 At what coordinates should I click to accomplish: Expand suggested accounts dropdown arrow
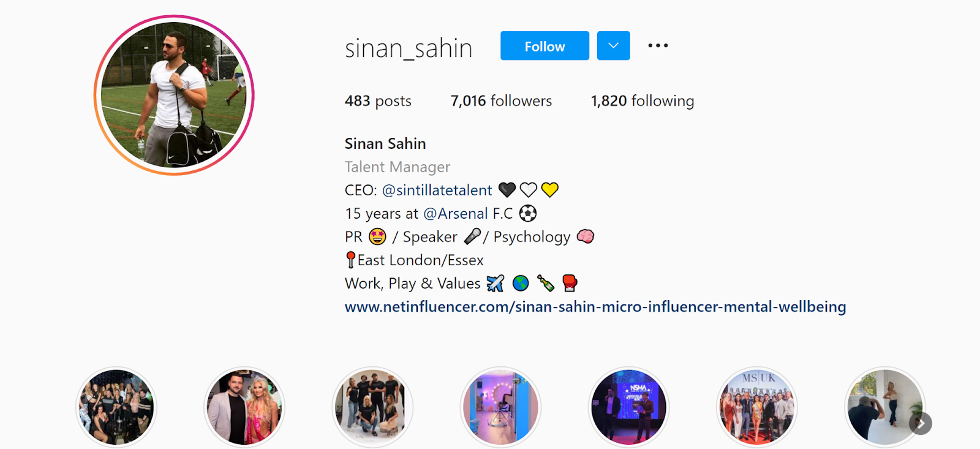(x=613, y=46)
